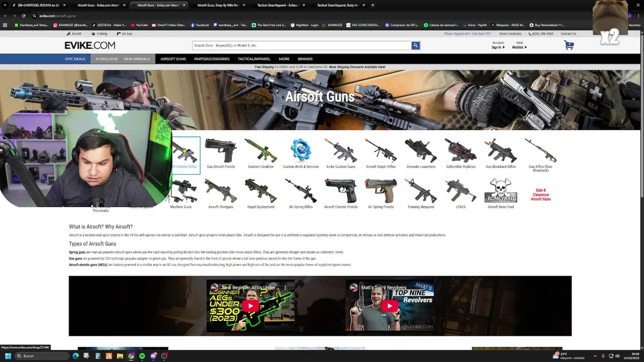Viewport: 644px width, 362px height.
Task: Open Gas Airsoft Pistols category image
Action: click(x=221, y=150)
